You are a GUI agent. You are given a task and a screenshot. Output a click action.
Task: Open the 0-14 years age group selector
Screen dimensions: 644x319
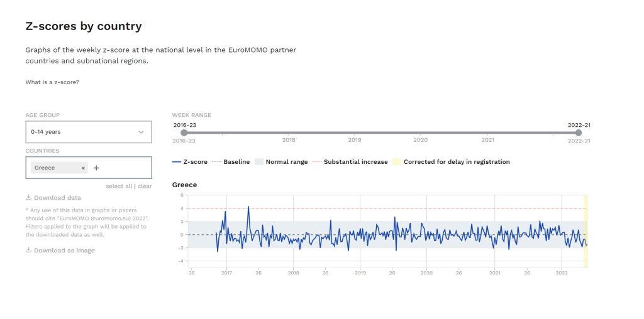(x=89, y=132)
